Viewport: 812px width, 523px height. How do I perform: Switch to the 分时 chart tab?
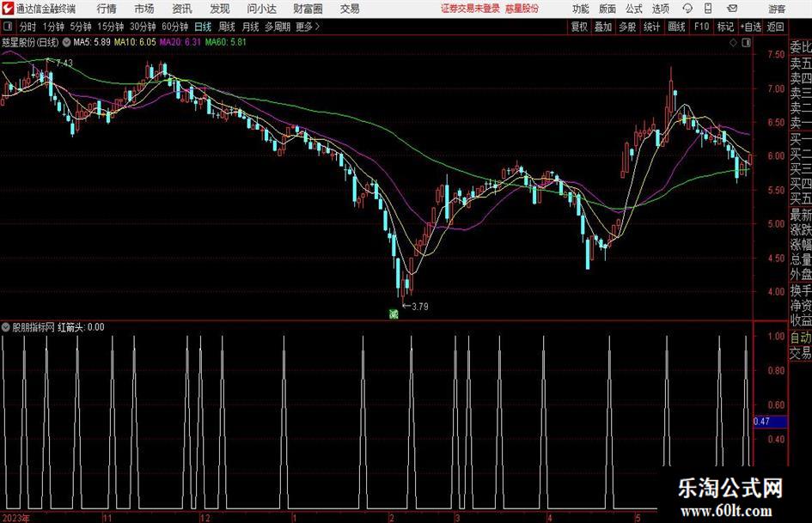pyautogui.click(x=28, y=27)
